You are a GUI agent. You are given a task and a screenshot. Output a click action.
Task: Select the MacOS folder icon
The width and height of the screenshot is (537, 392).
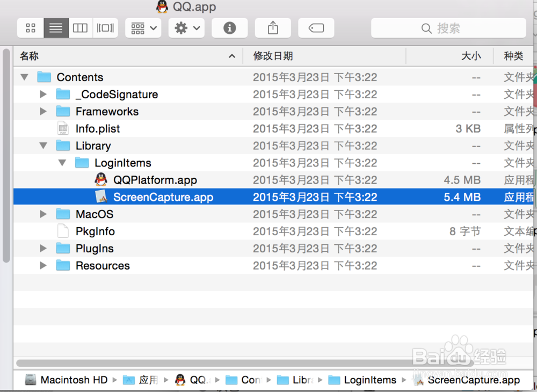[x=63, y=214]
